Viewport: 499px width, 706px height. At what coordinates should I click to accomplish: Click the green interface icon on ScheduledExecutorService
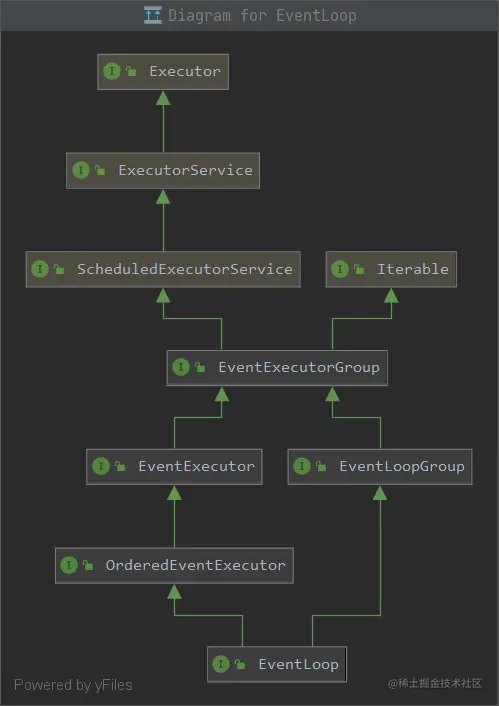40,269
